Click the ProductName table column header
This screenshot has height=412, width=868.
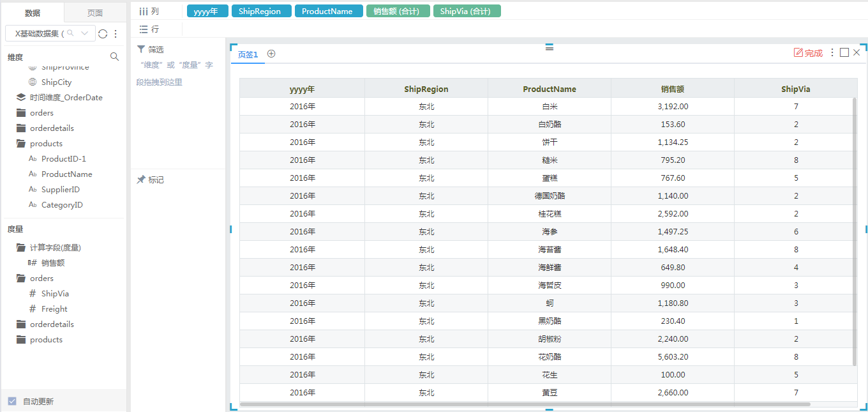click(x=550, y=89)
